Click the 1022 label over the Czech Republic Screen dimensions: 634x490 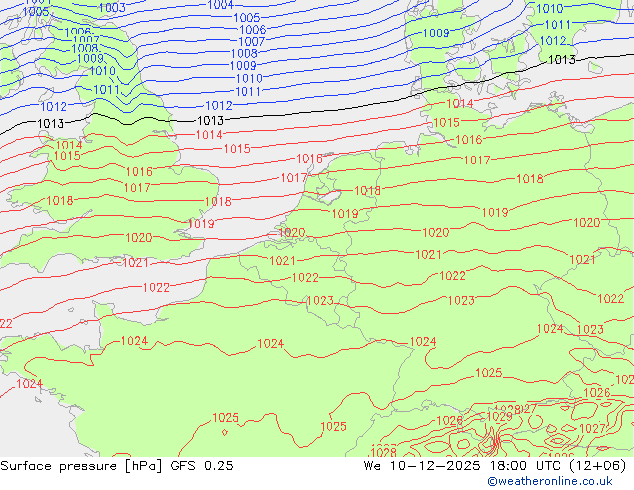click(x=611, y=299)
